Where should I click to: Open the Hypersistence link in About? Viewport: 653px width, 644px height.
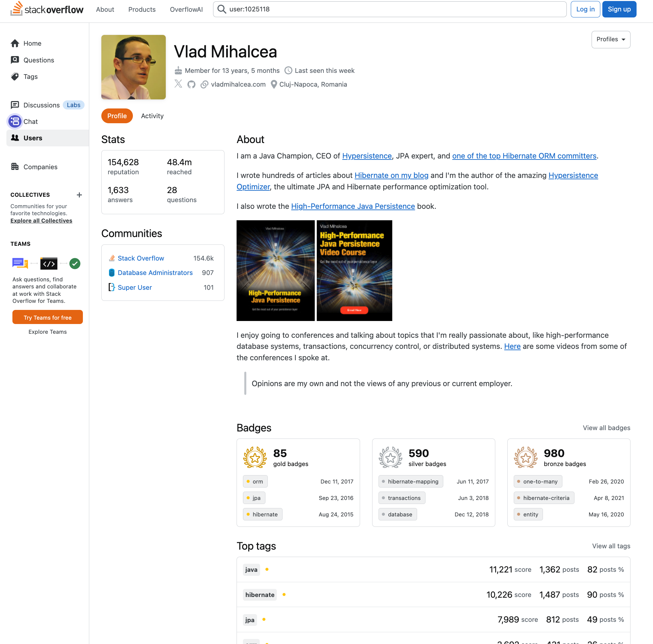click(367, 156)
